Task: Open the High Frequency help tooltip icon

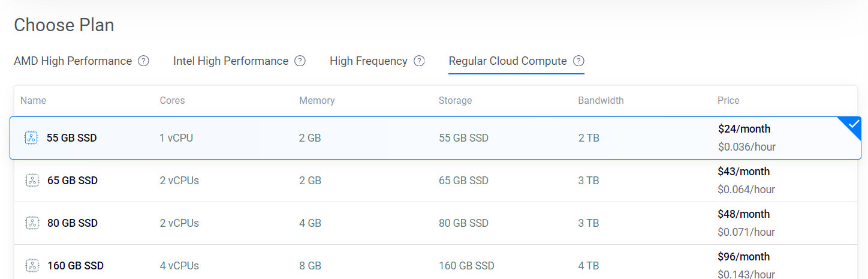Action: coord(420,61)
